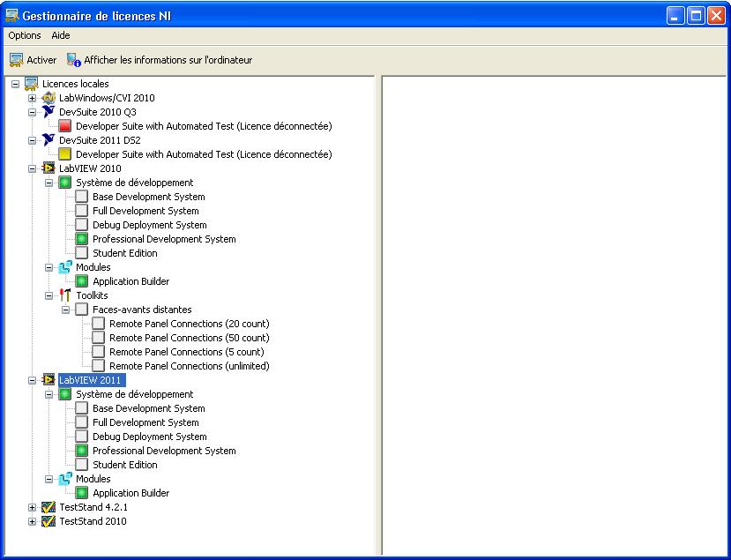
Task: Select DevSuite 2010 Q3 Developer Suite license text
Action: pyautogui.click(x=204, y=126)
